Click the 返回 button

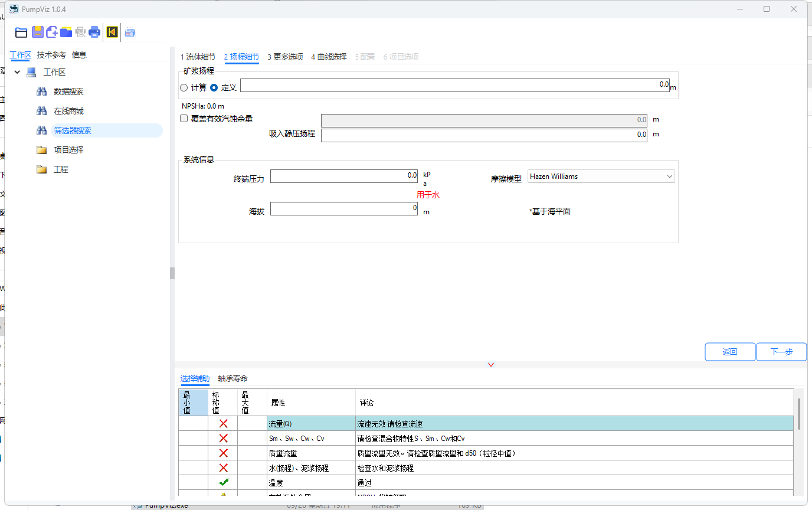click(x=730, y=352)
